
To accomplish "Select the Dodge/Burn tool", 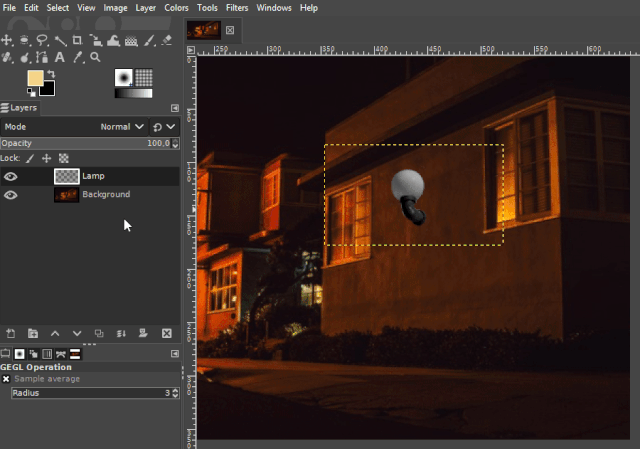I will tap(25, 58).
